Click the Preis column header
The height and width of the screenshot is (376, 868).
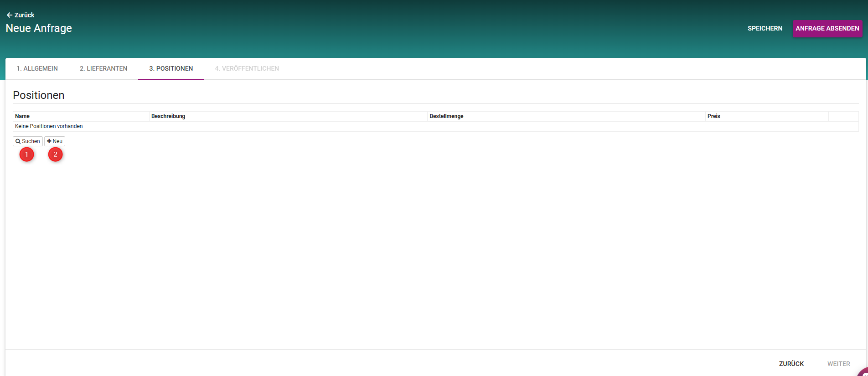coord(713,116)
